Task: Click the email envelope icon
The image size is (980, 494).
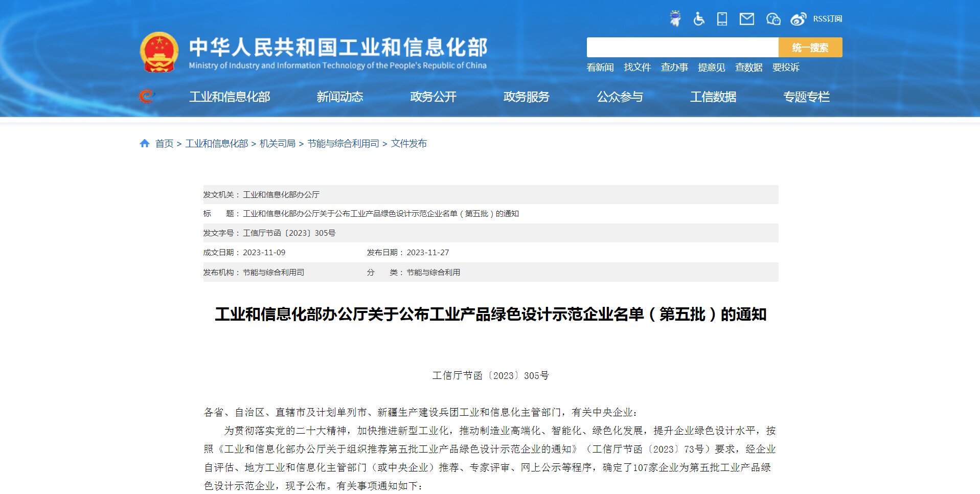Action: 747,18
